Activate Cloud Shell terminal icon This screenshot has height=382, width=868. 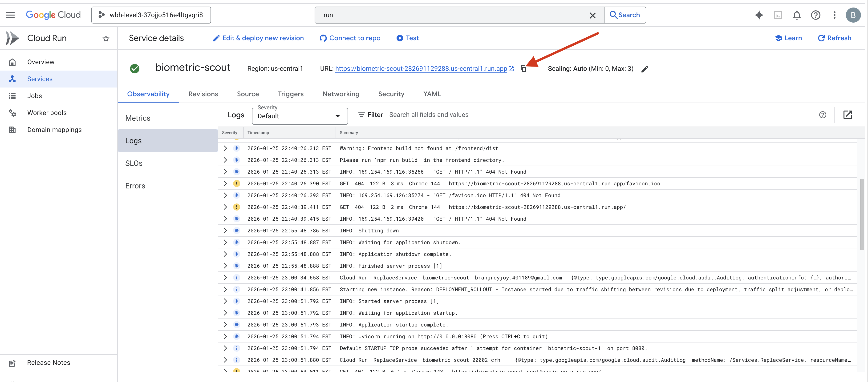778,15
